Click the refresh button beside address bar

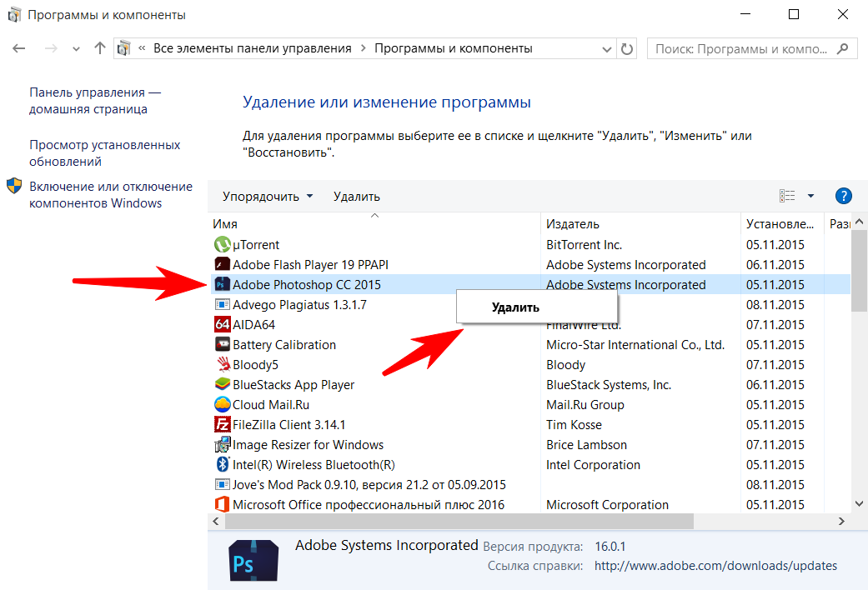tap(627, 48)
